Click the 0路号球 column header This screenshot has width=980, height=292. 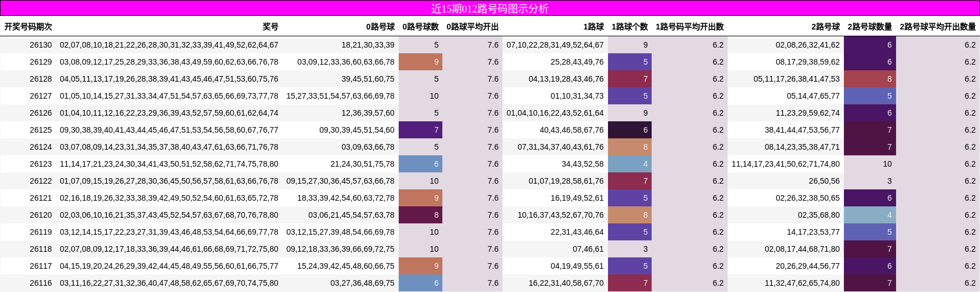click(380, 27)
